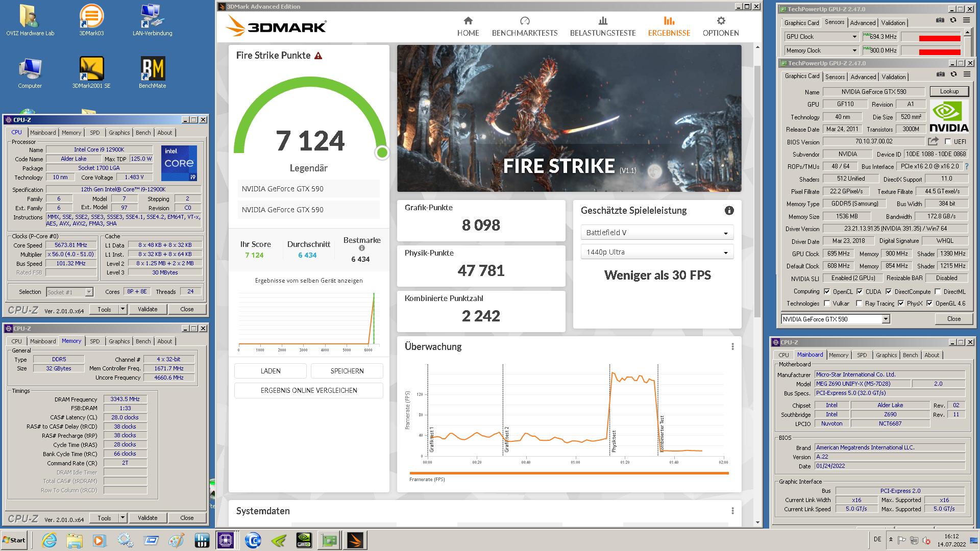Open the Belastungsteste chart icon
980x551 pixels.
[x=603, y=21]
